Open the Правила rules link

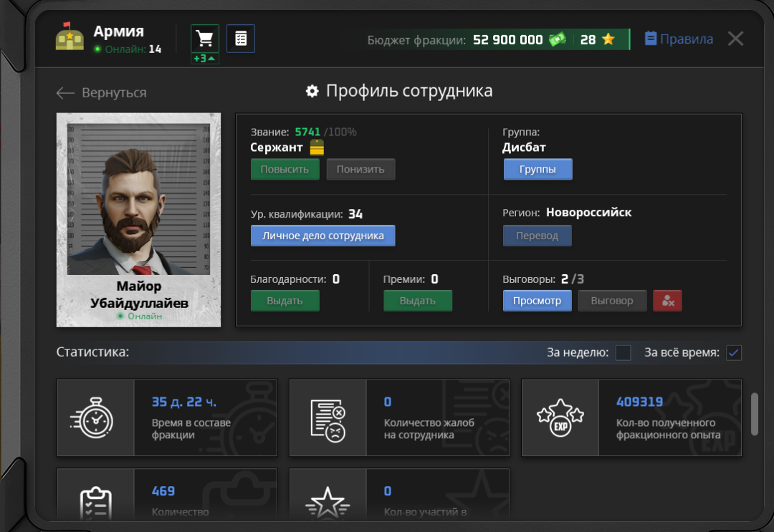679,39
